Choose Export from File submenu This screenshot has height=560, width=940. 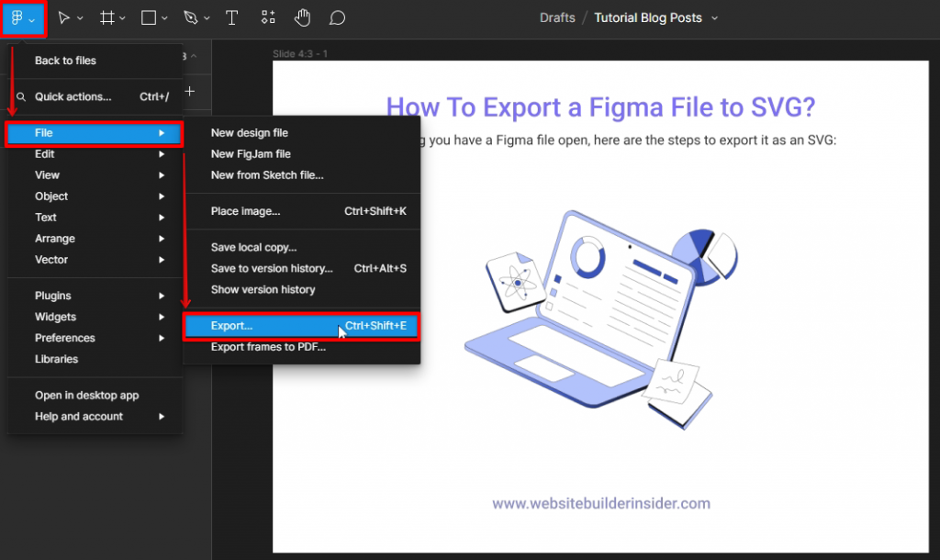(301, 326)
